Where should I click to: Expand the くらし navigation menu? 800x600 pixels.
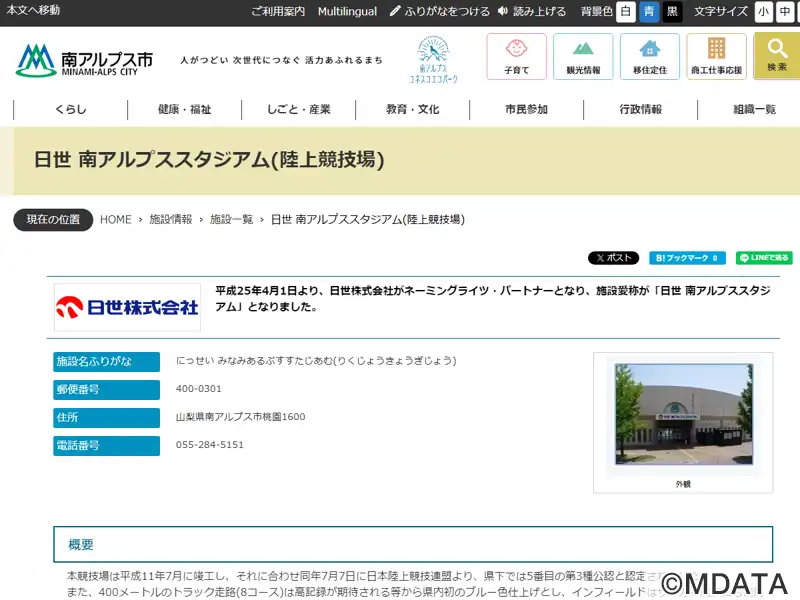pos(71,110)
